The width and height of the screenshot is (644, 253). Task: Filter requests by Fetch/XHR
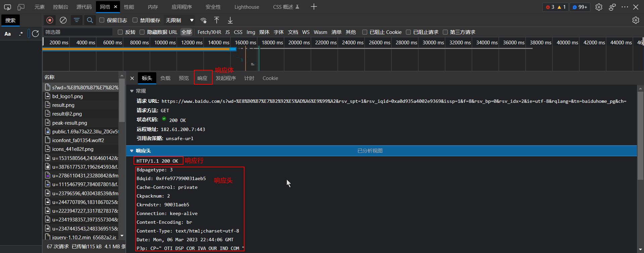point(209,32)
